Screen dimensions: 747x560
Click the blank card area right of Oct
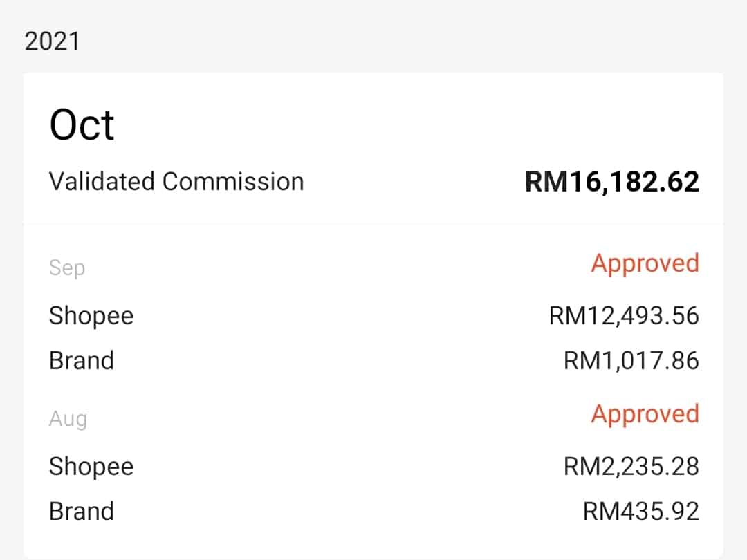[x=415, y=125]
